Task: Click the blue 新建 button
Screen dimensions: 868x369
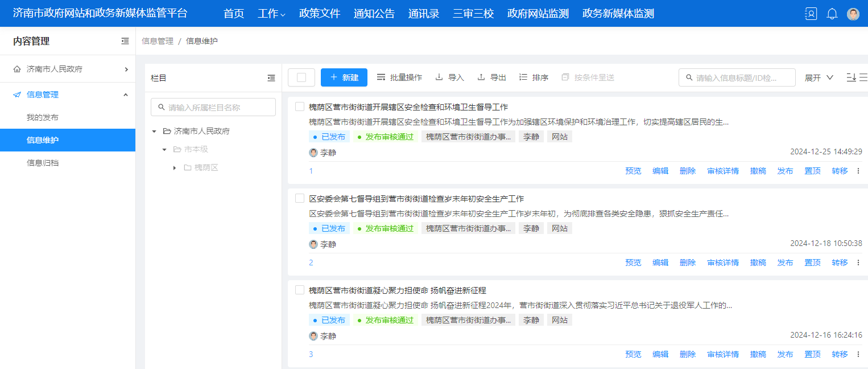Action: 344,77
